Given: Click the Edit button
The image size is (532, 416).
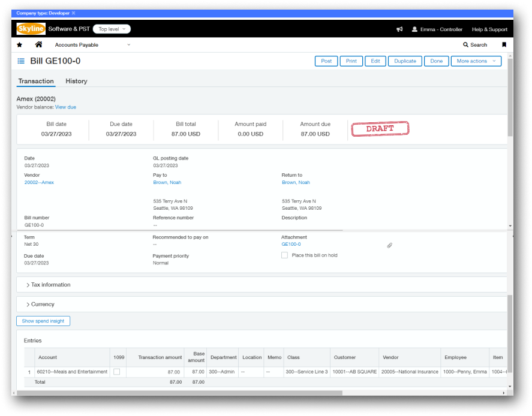Looking at the screenshot, I should click(375, 61).
